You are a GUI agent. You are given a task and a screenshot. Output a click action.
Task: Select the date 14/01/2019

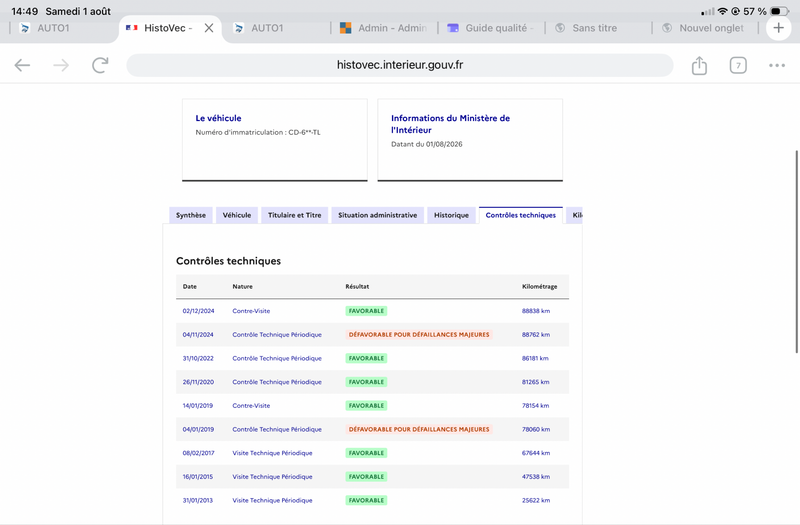coord(197,406)
